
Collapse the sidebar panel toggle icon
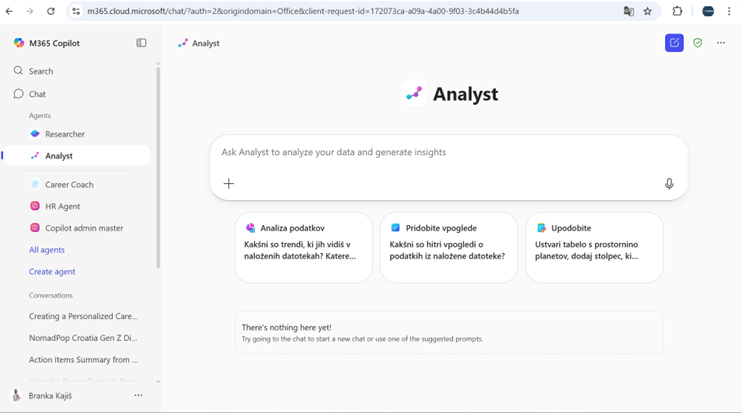click(x=141, y=43)
